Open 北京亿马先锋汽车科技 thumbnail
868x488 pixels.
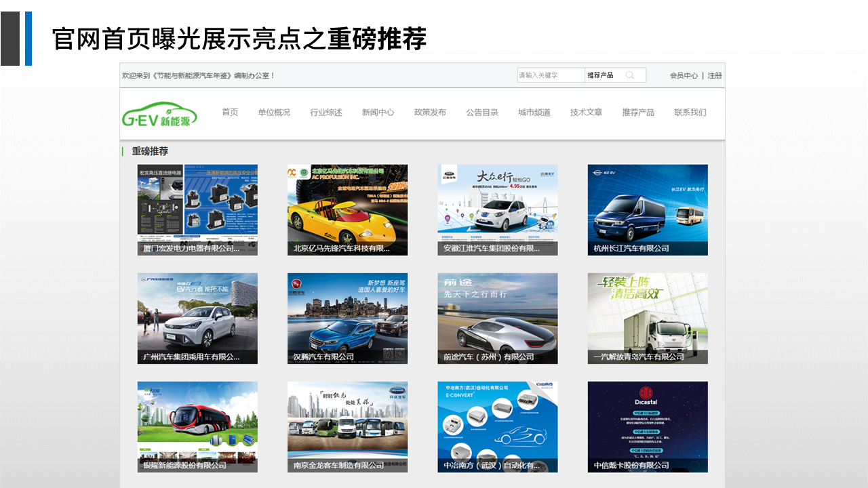tap(347, 210)
